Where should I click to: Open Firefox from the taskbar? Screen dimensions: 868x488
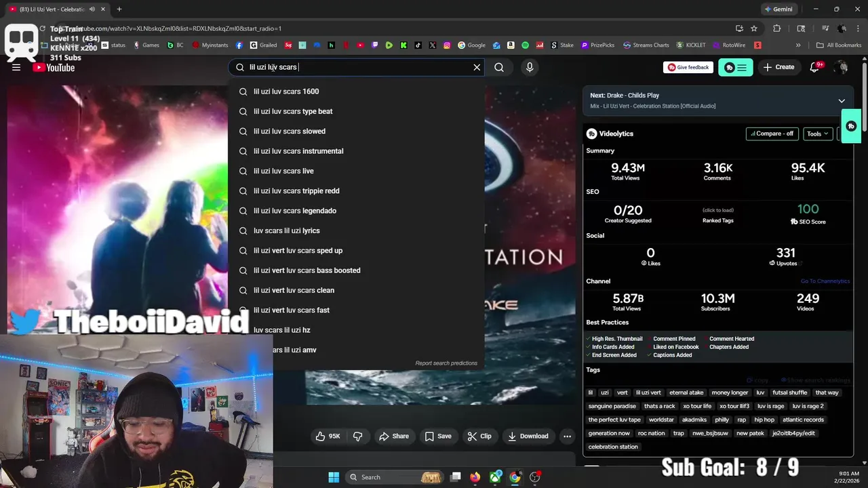475,477
